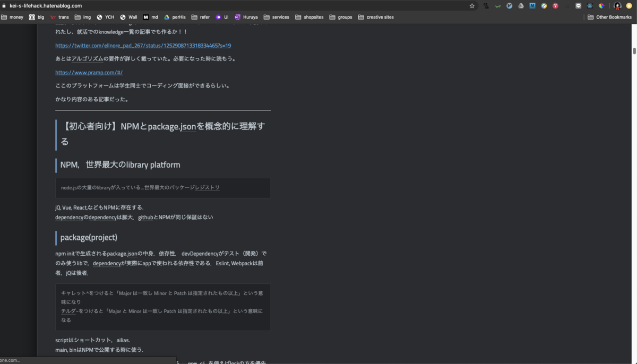Click the multicolor circle extension icon
Image resolution: width=637 pixels, height=364 pixels.
tap(544, 6)
